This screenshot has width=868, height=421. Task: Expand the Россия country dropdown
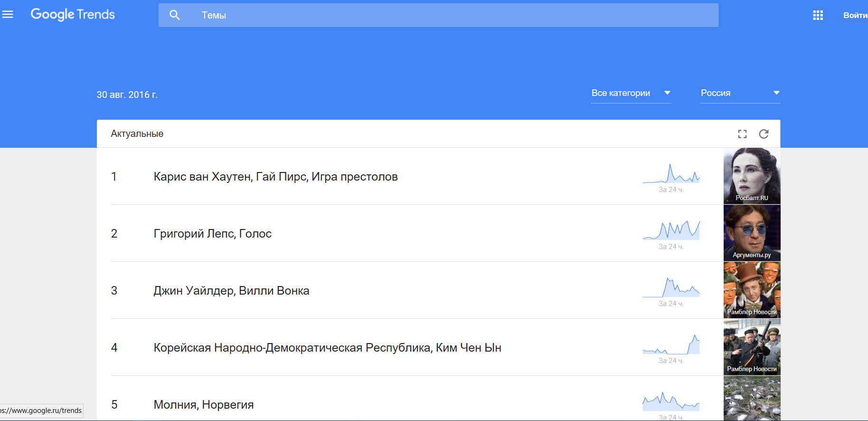(x=740, y=93)
